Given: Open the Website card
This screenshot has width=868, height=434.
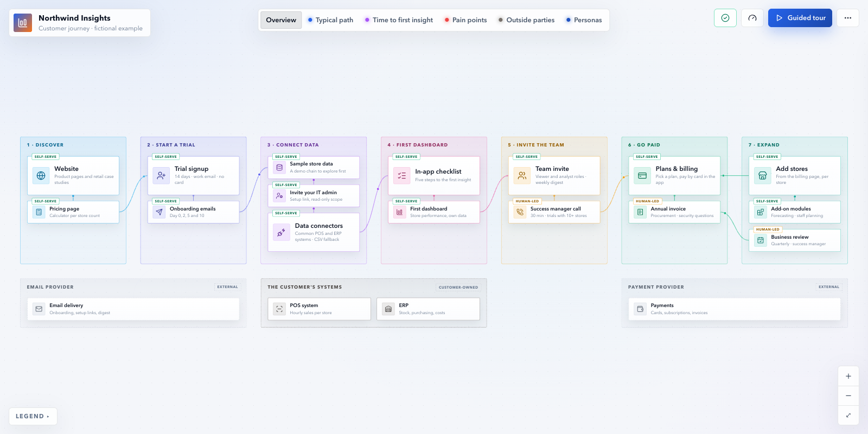Looking at the screenshot, I should point(73,176).
